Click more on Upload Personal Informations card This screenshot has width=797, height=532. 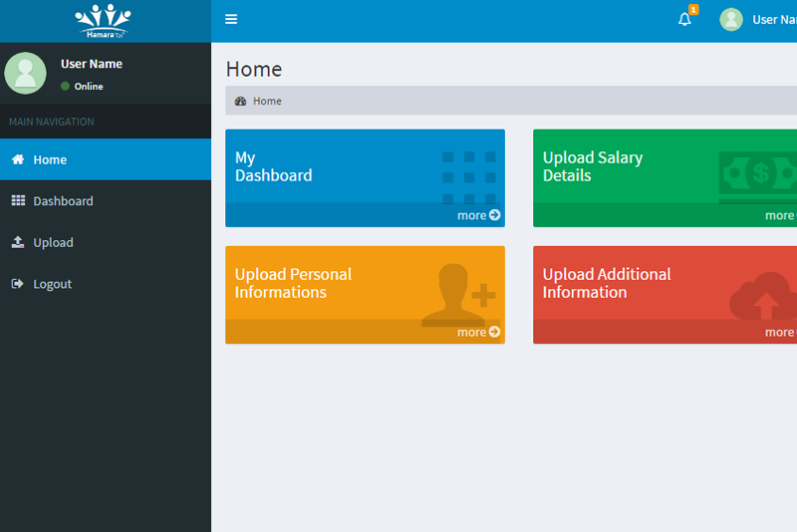click(x=478, y=332)
